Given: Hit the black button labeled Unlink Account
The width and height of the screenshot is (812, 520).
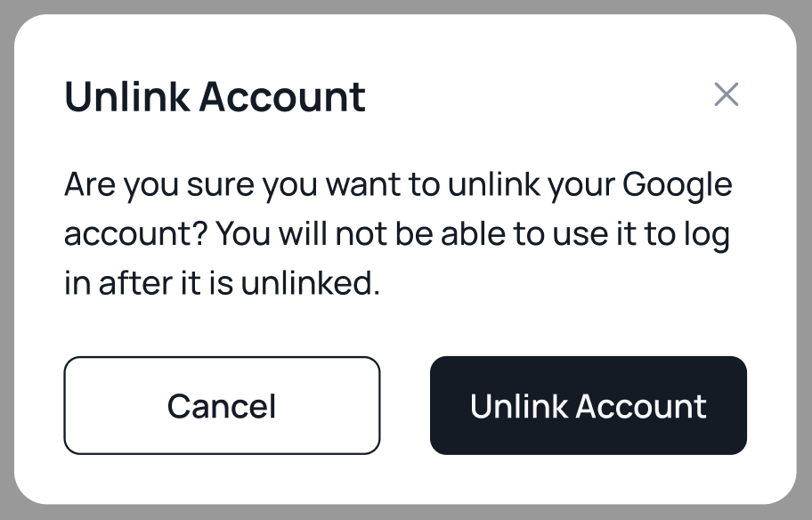Looking at the screenshot, I should (588, 406).
